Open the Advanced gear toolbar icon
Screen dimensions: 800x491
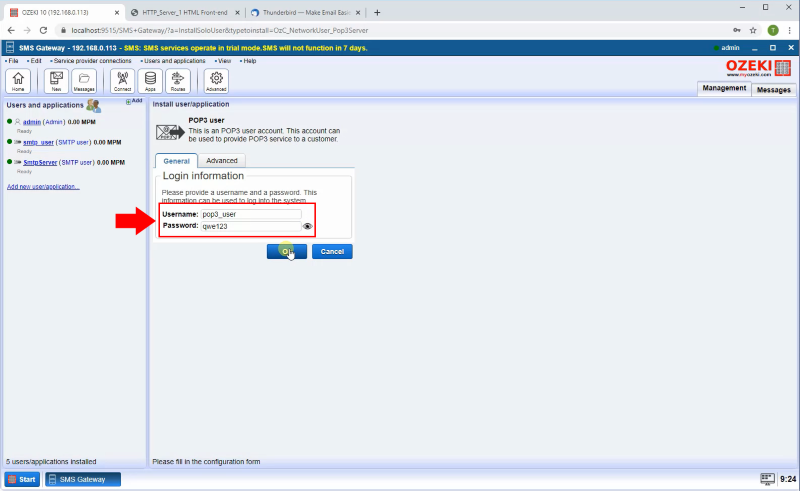click(216, 81)
